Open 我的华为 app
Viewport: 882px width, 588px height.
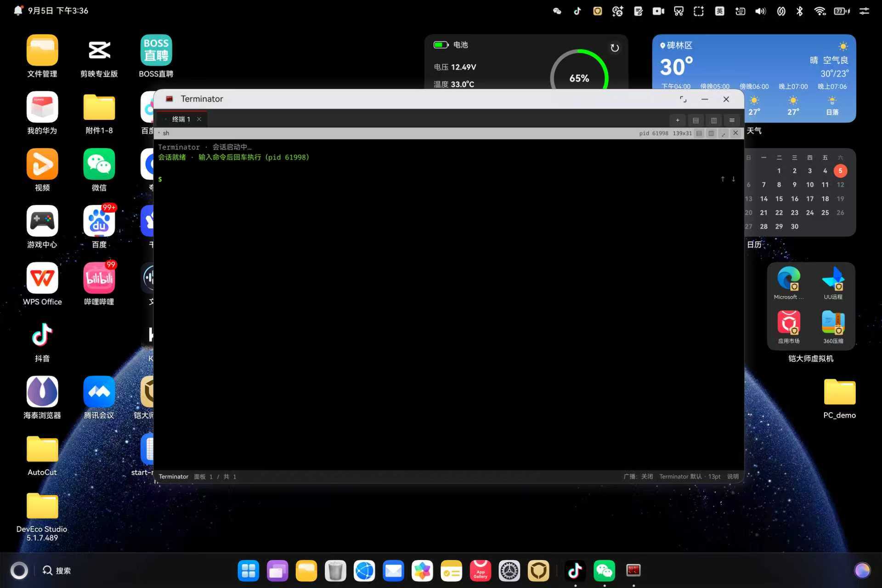42,113
